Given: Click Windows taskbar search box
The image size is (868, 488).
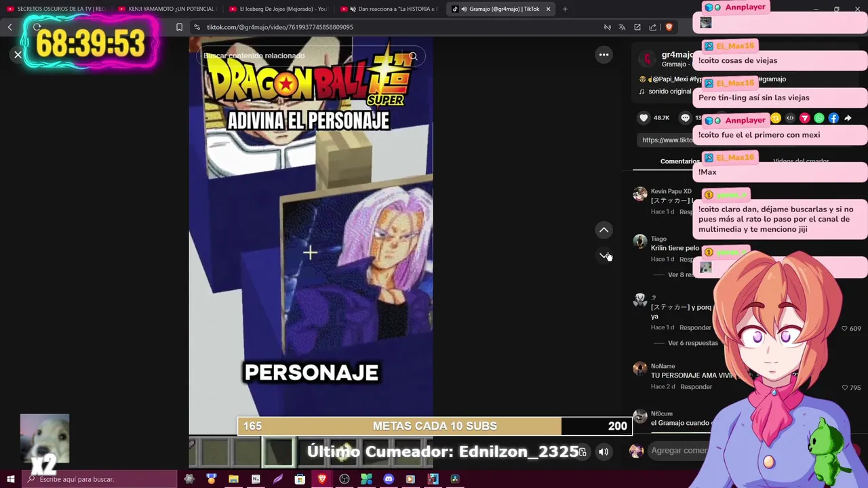Looking at the screenshot, I should tap(99, 479).
